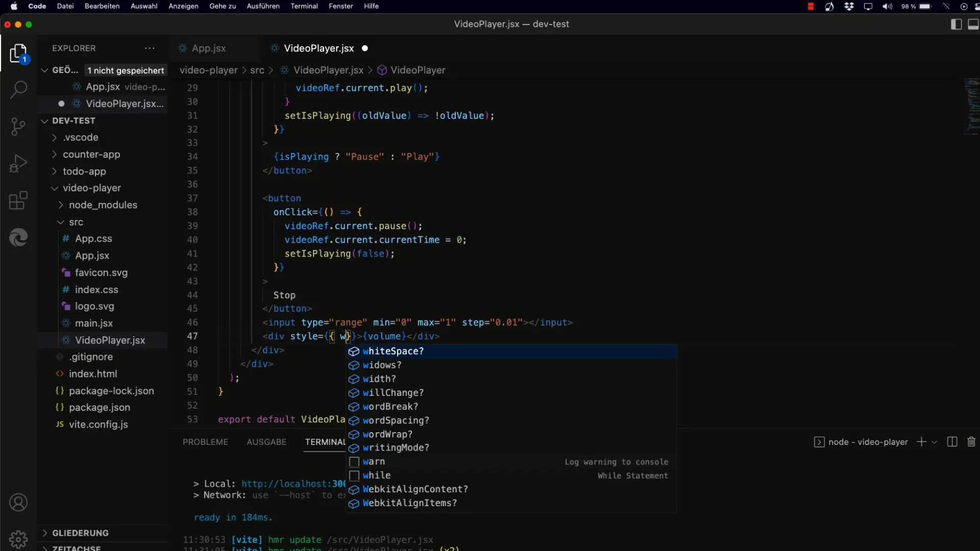Click the editor minimap
The height and width of the screenshot is (551, 980).
(x=971, y=107)
